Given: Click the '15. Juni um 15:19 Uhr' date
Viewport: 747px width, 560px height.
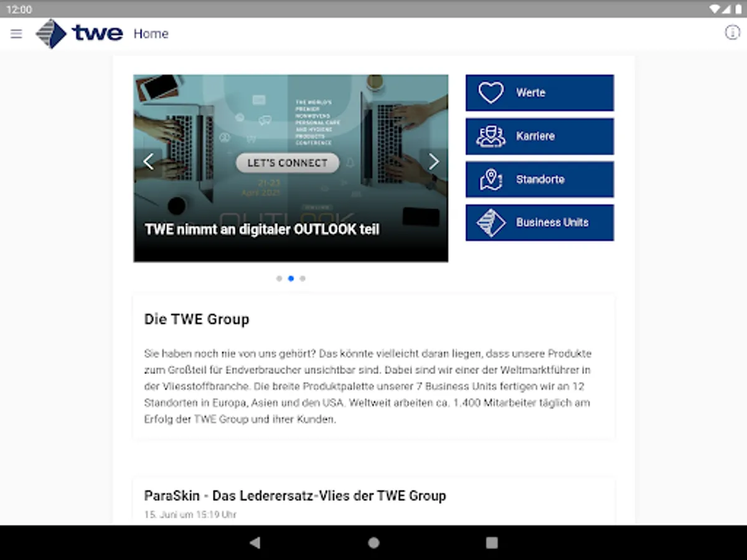Looking at the screenshot, I should point(190,515).
